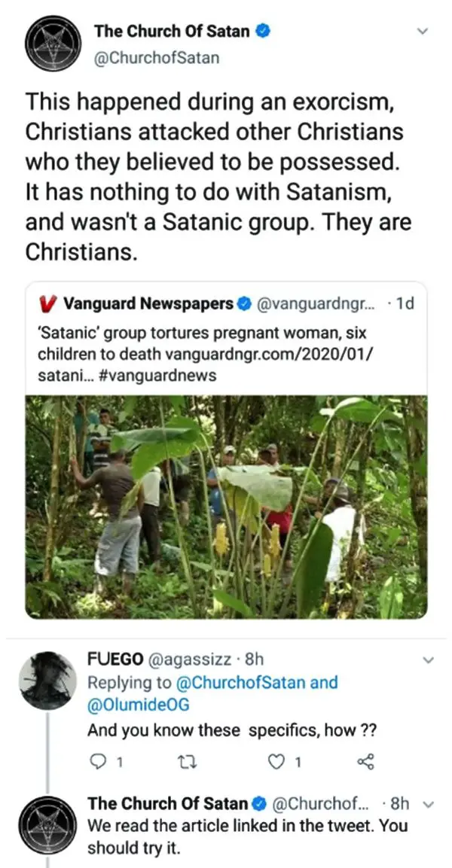This screenshot has width=452, height=868.
Task: Reply to FUEGO's tweet via comment icon
Action: (x=97, y=763)
